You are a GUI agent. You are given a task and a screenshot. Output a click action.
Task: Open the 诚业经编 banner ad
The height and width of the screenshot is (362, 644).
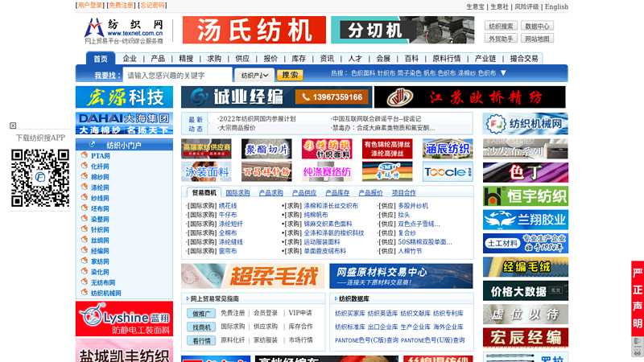(276, 97)
